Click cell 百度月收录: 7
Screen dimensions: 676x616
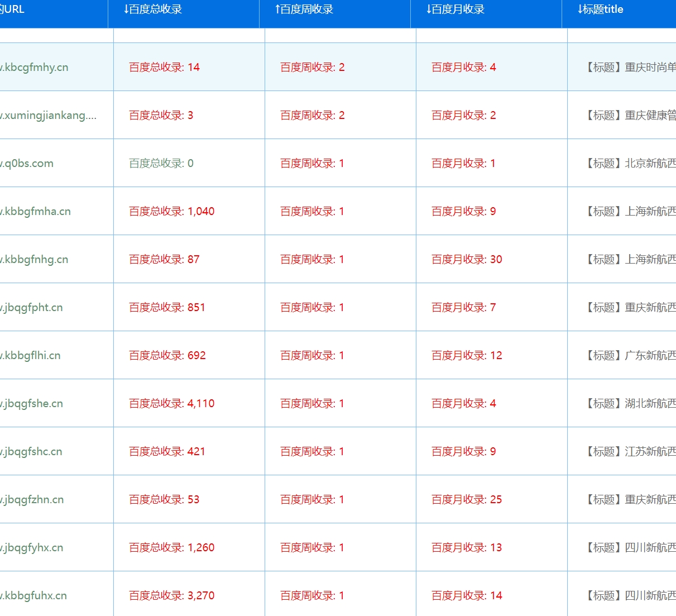pyautogui.click(x=464, y=307)
